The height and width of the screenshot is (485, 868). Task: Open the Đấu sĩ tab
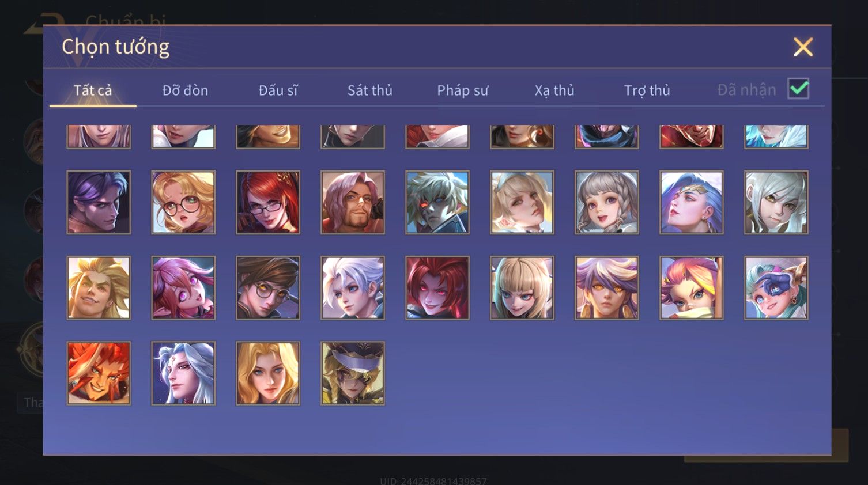point(278,90)
